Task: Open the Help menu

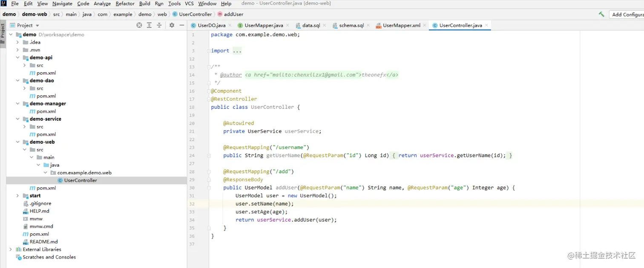Action: point(226,3)
